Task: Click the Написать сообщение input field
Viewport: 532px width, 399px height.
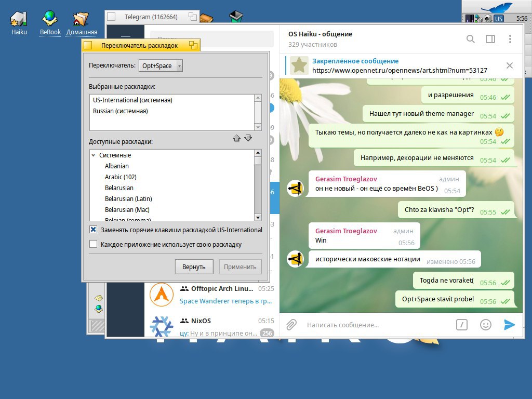Action: [x=377, y=325]
